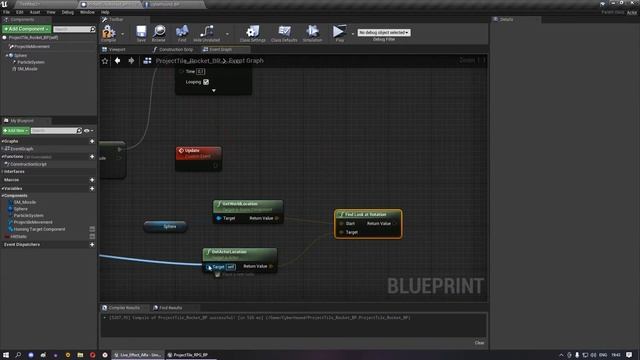Open the Add Component dropdown
640x360 pixels.
click(27, 29)
